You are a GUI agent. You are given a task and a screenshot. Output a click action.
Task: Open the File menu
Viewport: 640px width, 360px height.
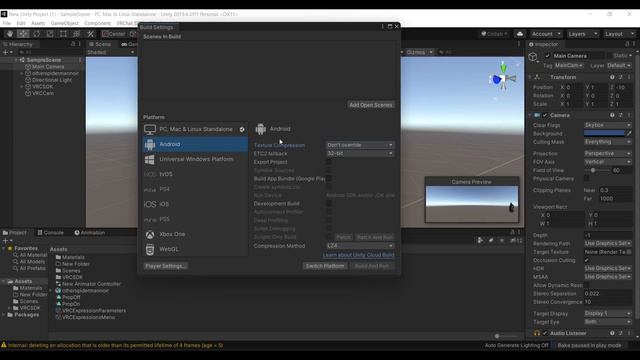pos(7,23)
